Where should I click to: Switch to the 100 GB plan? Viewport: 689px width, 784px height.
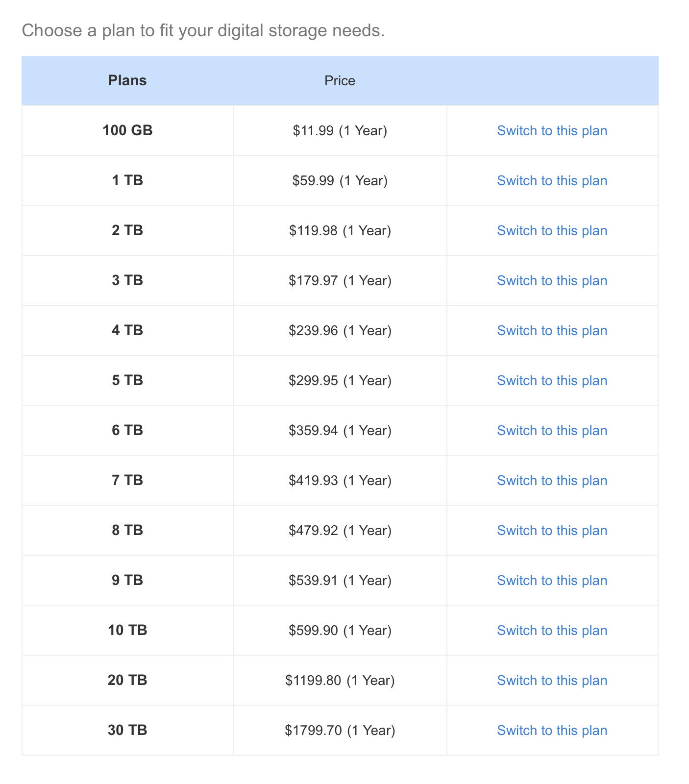point(552,131)
